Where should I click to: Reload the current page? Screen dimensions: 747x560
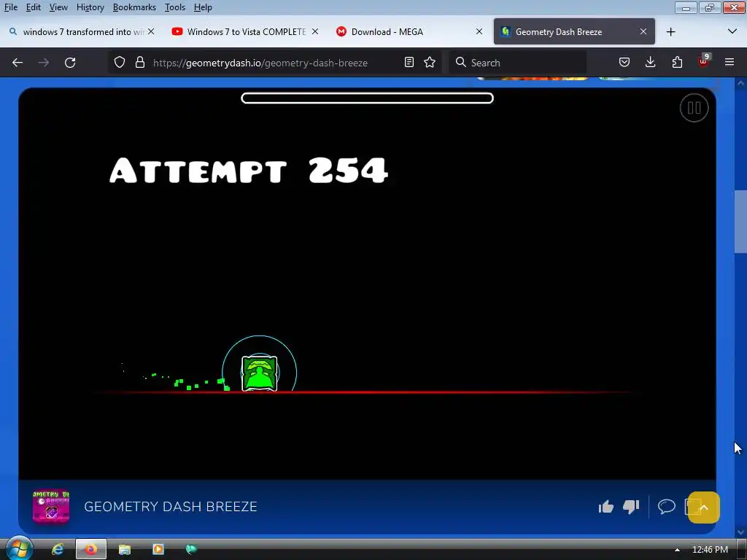pyautogui.click(x=70, y=63)
